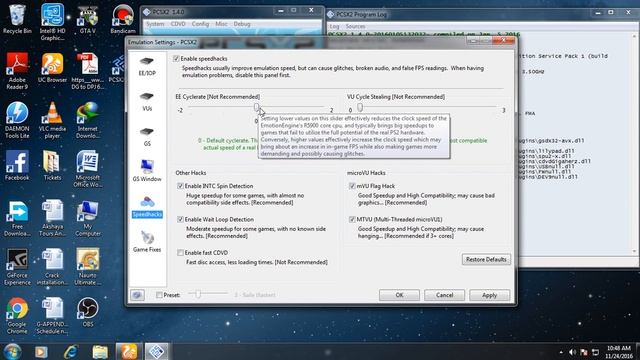Select DAEMON Tools Lite desktop icon

pos(17,120)
